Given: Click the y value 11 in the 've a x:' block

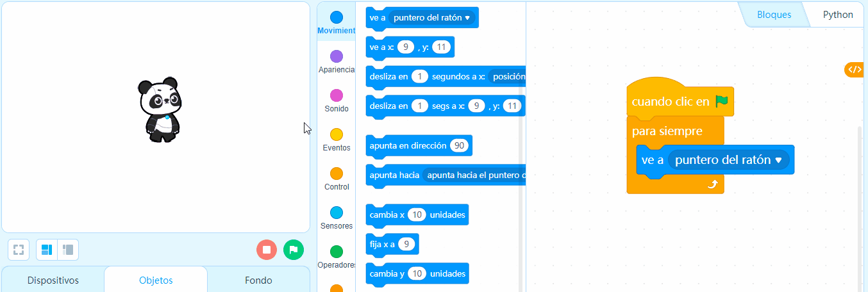Looking at the screenshot, I should tap(442, 47).
